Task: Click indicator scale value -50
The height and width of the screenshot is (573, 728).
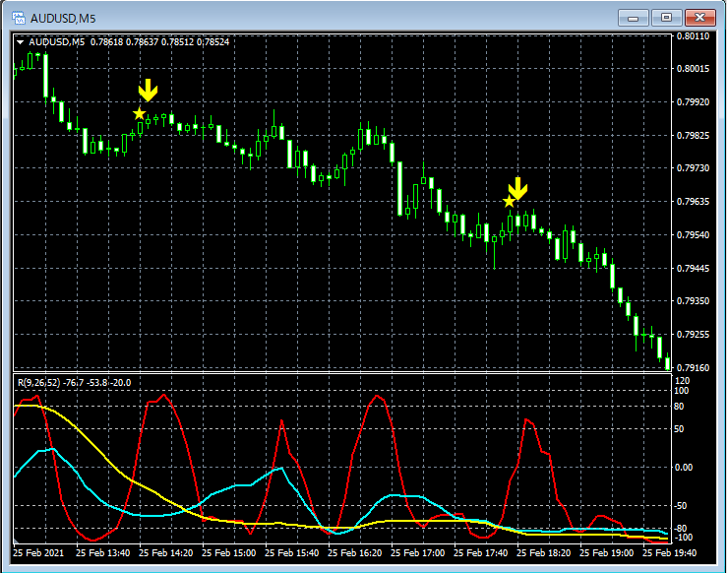Action: [680, 506]
